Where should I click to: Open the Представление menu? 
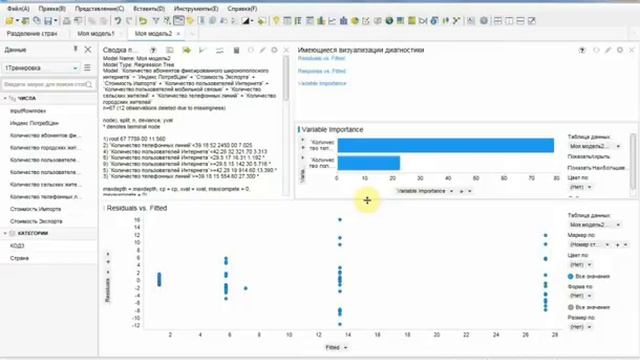pos(99,8)
